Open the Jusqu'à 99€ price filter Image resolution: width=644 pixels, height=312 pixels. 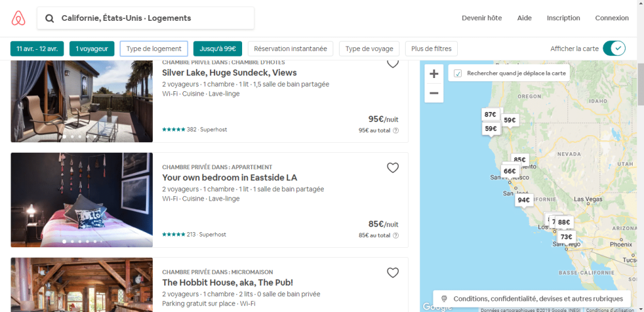click(218, 48)
